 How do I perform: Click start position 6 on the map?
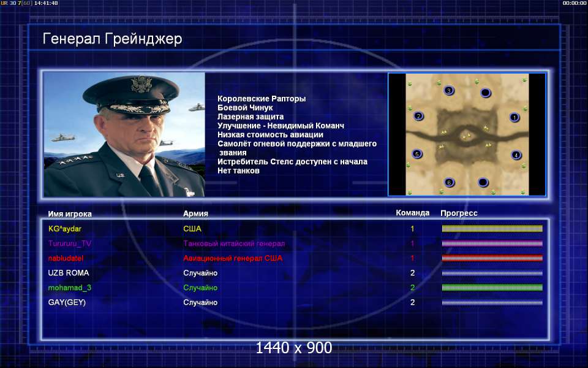click(x=449, y=183)
